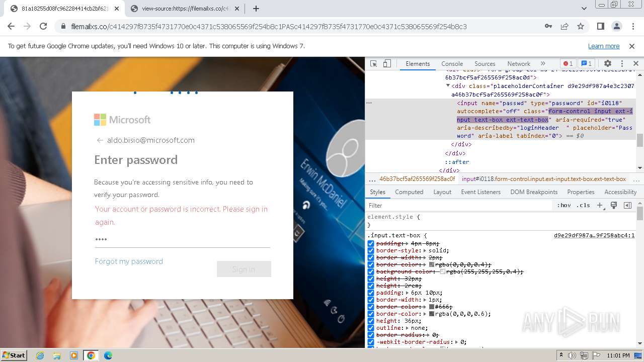The height and width of the screenshot is (362, 644).
Task: Toggle the device toolbar icon
Action: click(x=387, y=64)
